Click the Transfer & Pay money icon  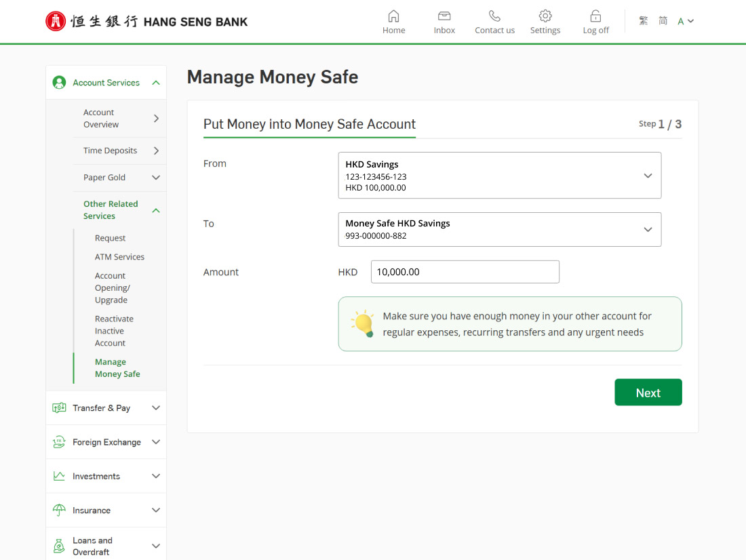click(x=59, y=408)
